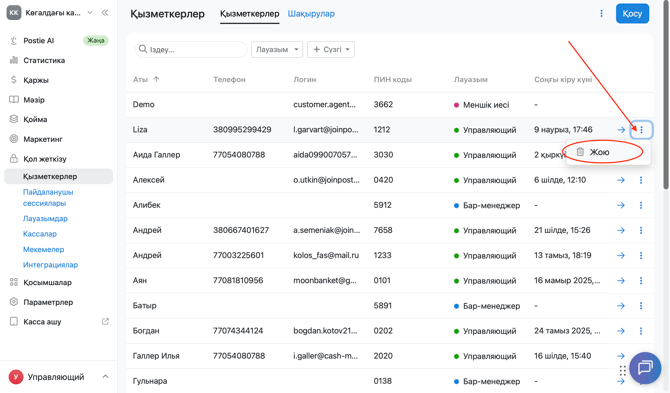Open three-dot menu for Аян
Viewport: 670px width, 393px height.
point(641,281)
